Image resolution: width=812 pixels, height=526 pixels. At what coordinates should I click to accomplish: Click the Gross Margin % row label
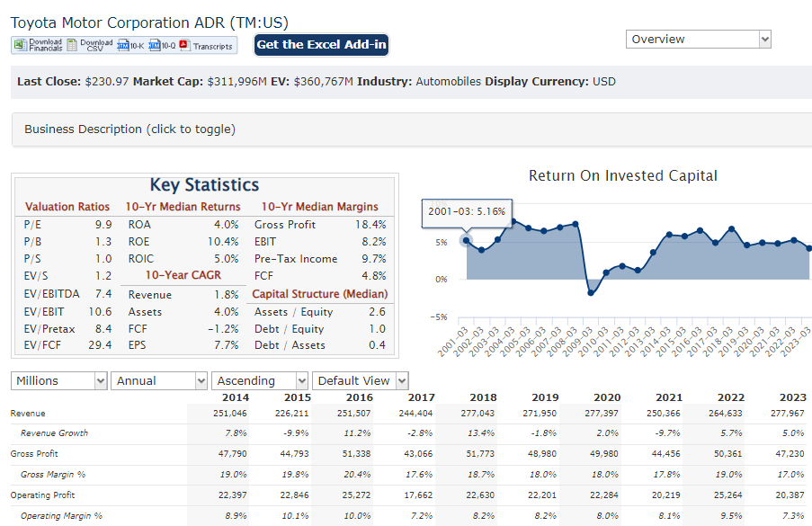click(x=53, y=475)
